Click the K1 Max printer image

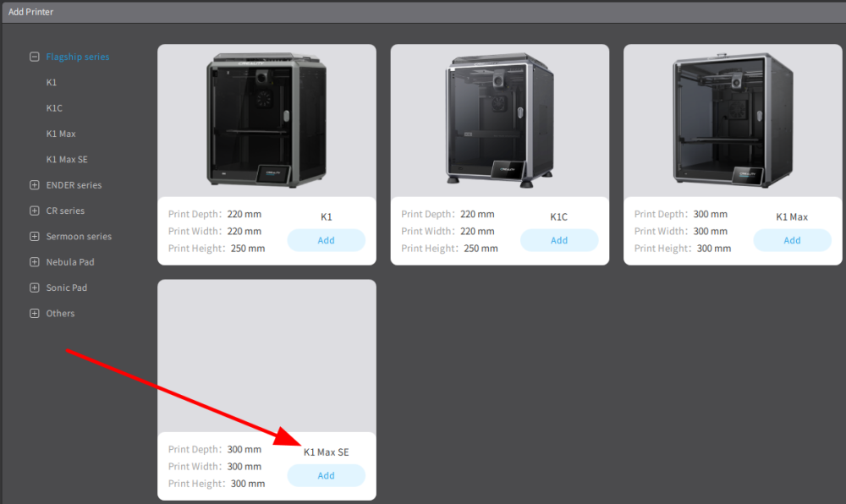733,120
